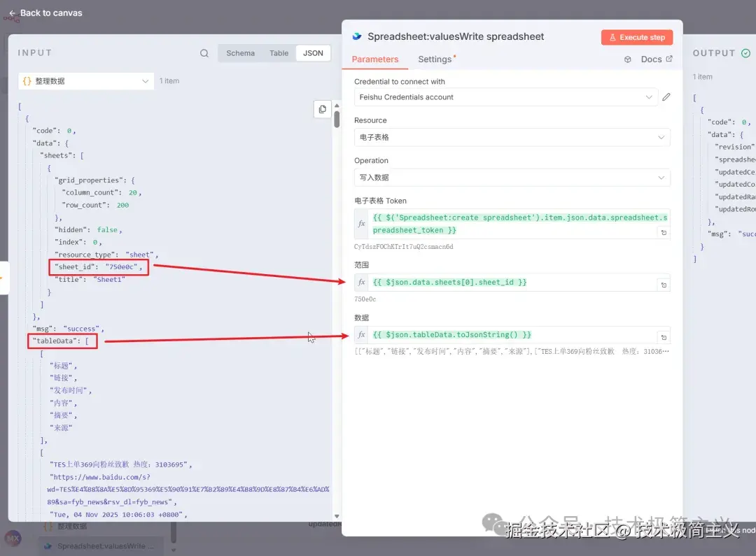Click the "msg" key in input JSON
The width and height of the screenshot is (756, 556).
pos(44,329)
